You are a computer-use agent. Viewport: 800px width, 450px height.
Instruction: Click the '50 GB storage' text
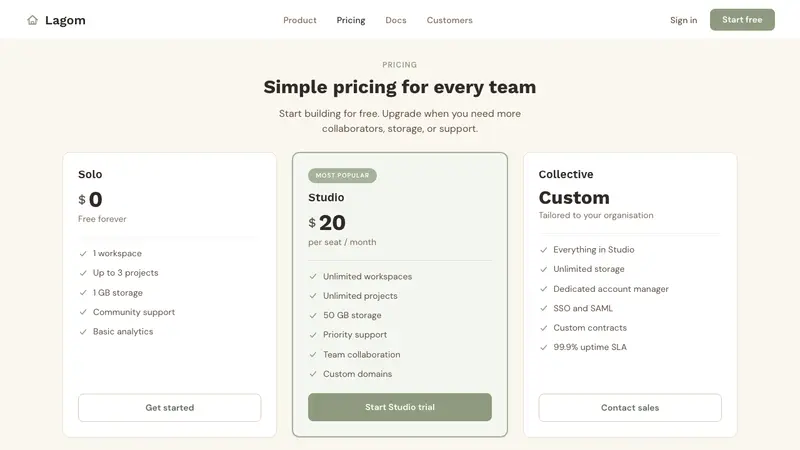(x=352, y=315)
